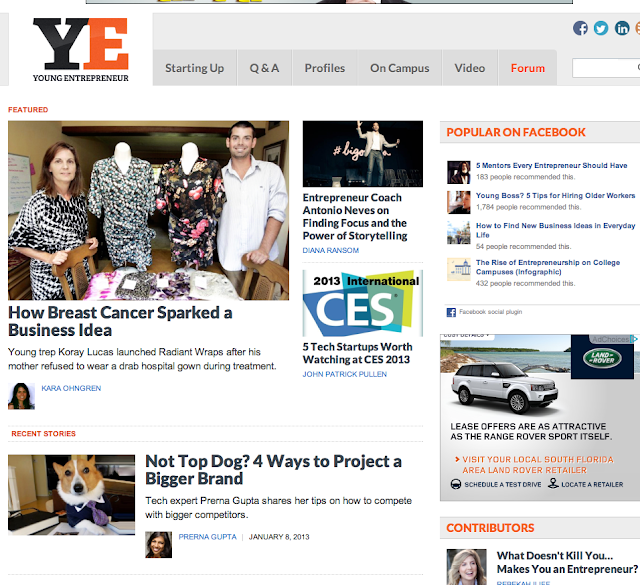Click the Facebook social plugin icon
Viewport: 640px width, 585px height.
click(451, 312)
